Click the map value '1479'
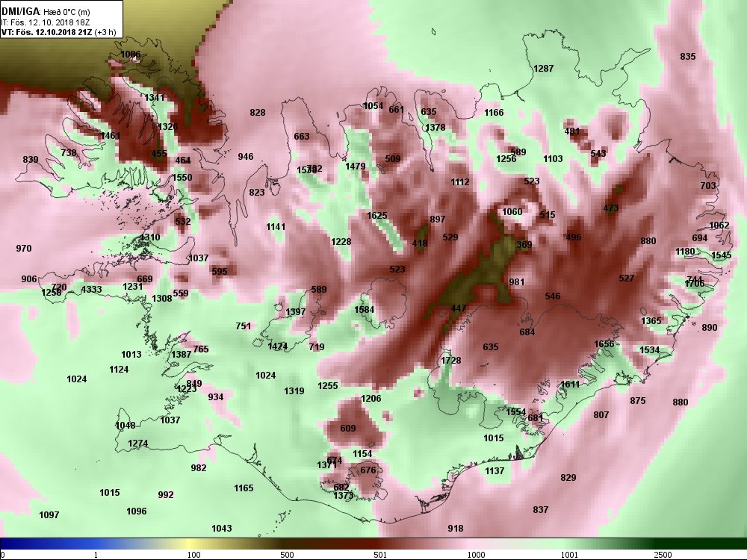This screenshot has height=560, width=747. (x=356, y=167)
